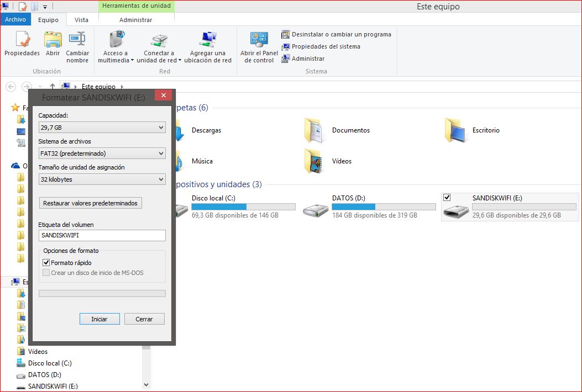
Task: Click Desinstalar o cambiar un programa
Action: click(x=341, y=34)
